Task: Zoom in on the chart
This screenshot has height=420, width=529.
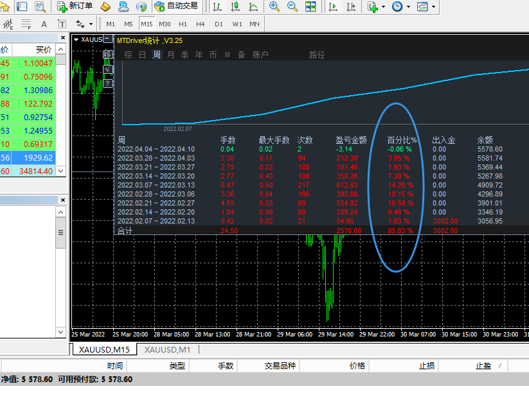Action: (274, 6)
